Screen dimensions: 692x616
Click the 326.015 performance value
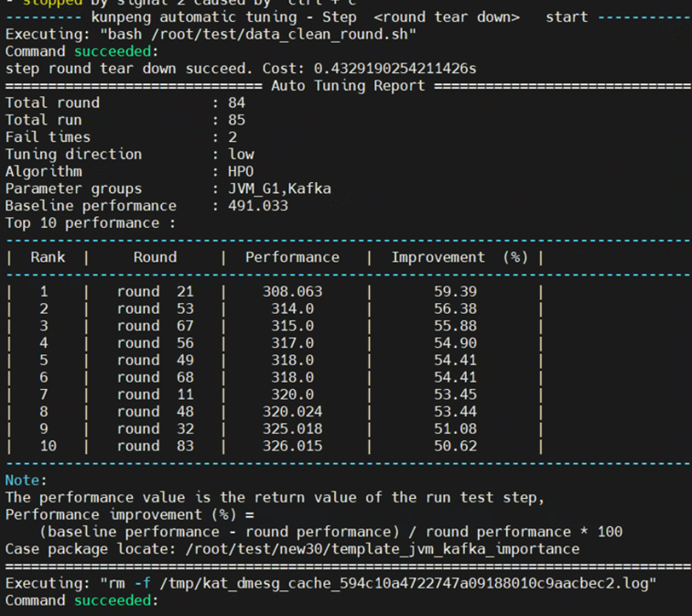292,446
